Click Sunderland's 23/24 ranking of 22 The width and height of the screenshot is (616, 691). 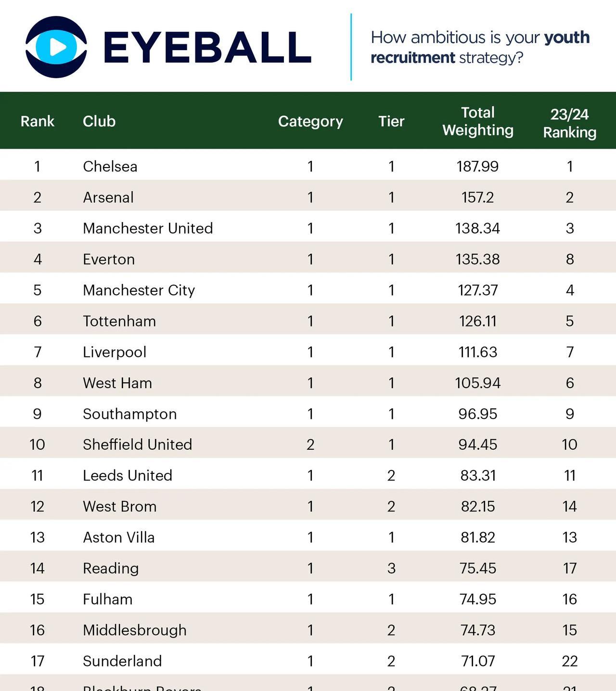[570, 661]
